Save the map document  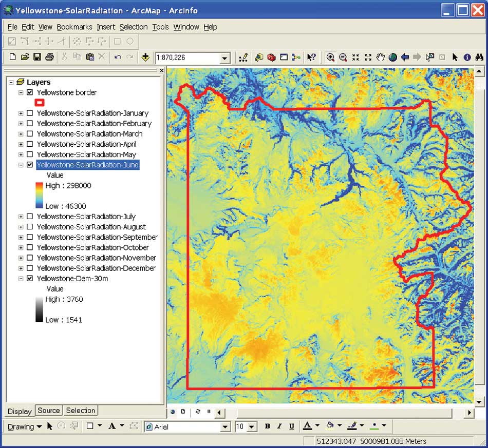tap(37, 57)
